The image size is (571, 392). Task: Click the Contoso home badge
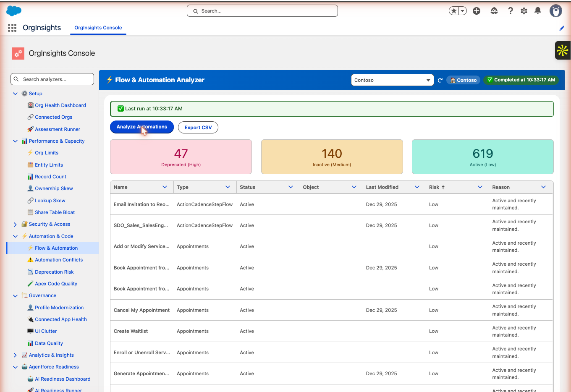click(x=464, y=80)
